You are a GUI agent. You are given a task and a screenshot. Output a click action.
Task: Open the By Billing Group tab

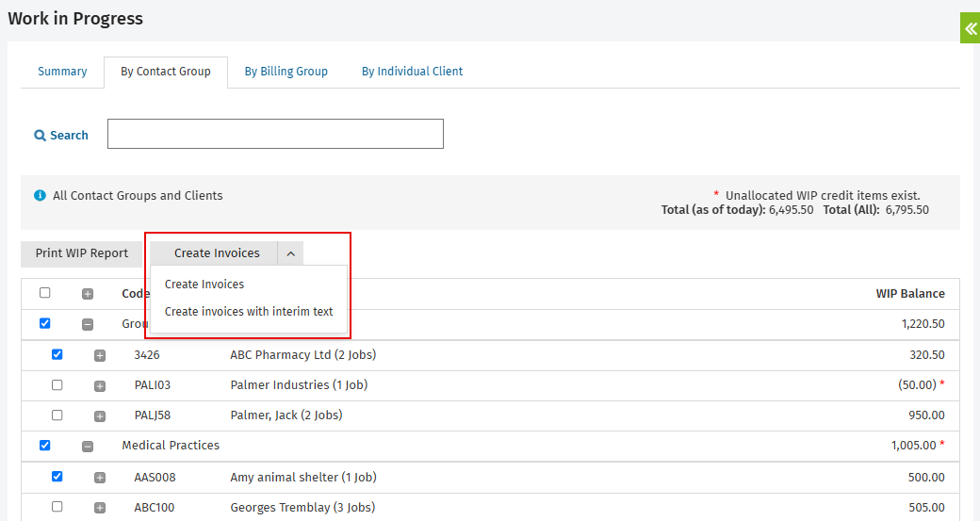click(x=286, y=72)
